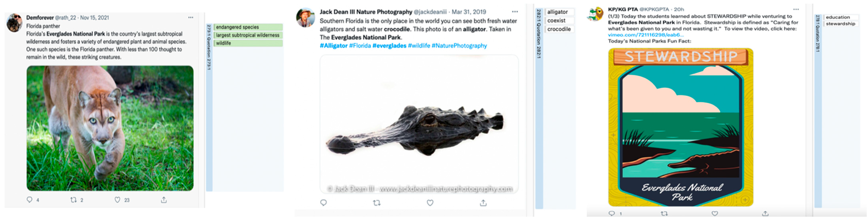Click the #NaturePhotography hashtag

[x=459, y=46]
